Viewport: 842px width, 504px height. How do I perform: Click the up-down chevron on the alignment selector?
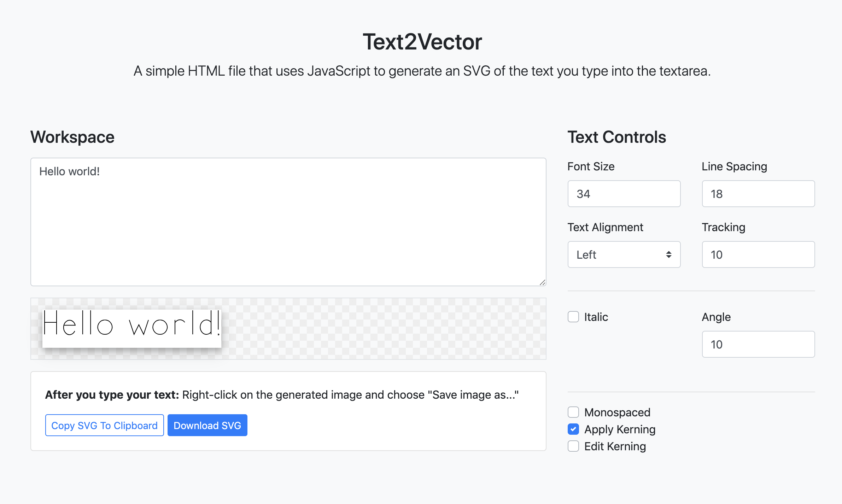click(668, 254)
